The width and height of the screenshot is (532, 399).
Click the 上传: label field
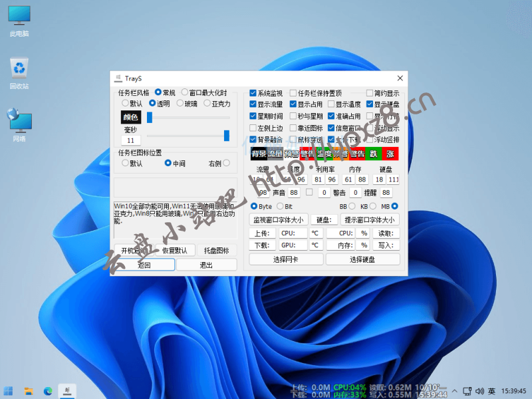(262, 233)
